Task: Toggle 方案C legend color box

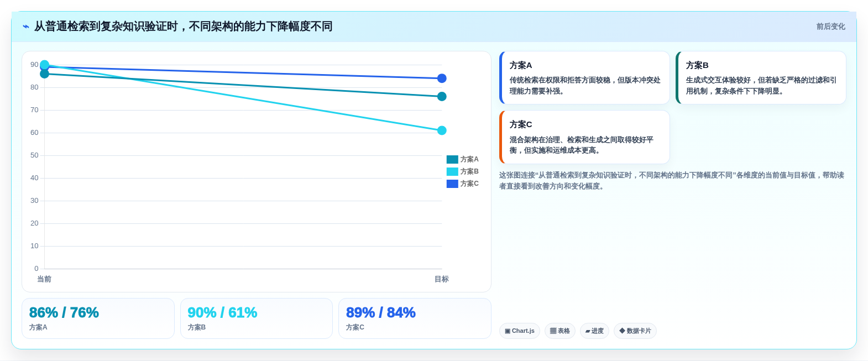Action: [452, 184]
